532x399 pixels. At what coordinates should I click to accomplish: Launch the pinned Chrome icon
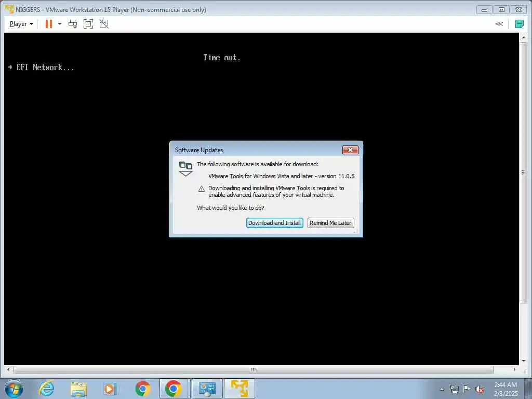click(x=142, y=389)
